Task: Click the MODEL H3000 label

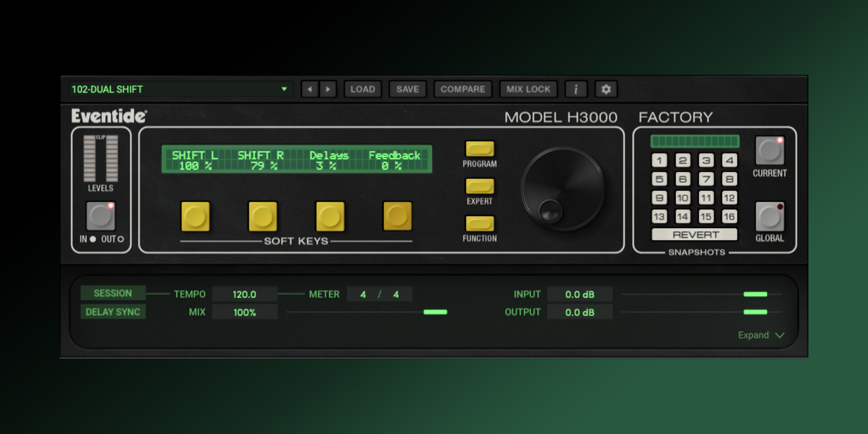Action: [x=561, y=117]
